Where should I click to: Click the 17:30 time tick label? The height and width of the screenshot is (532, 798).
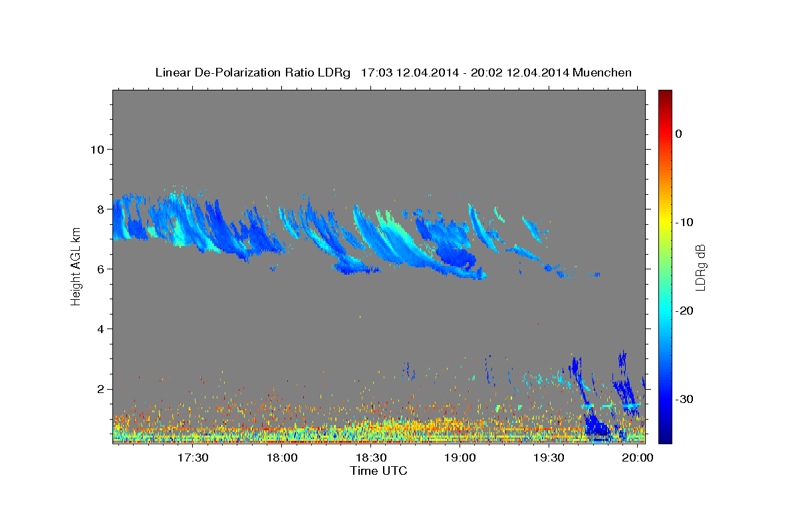pyautogui.click(x=194, y=458)
